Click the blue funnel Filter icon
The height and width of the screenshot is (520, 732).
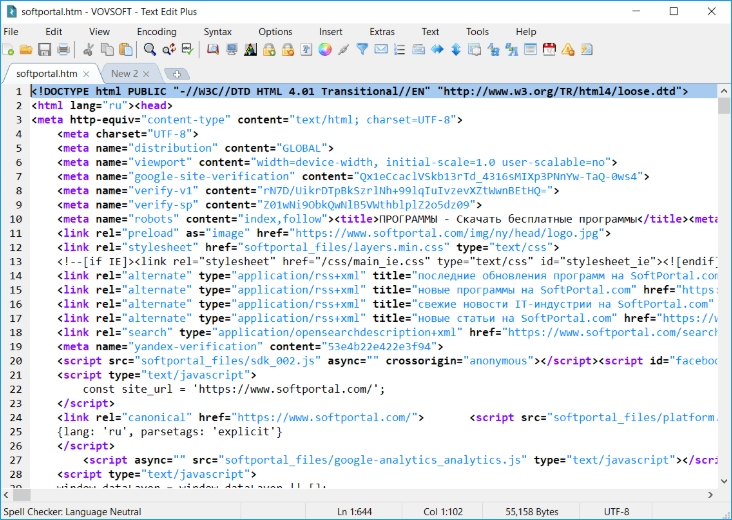362,49
